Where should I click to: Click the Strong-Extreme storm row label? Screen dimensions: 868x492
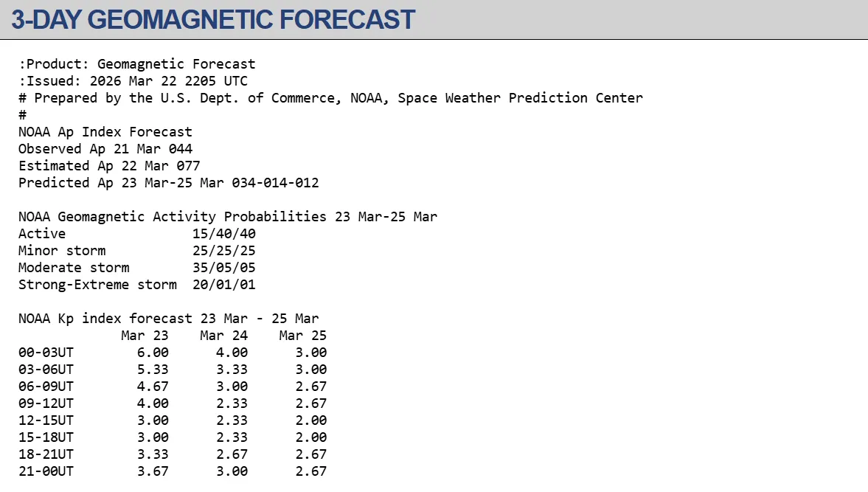click(97, 285)
